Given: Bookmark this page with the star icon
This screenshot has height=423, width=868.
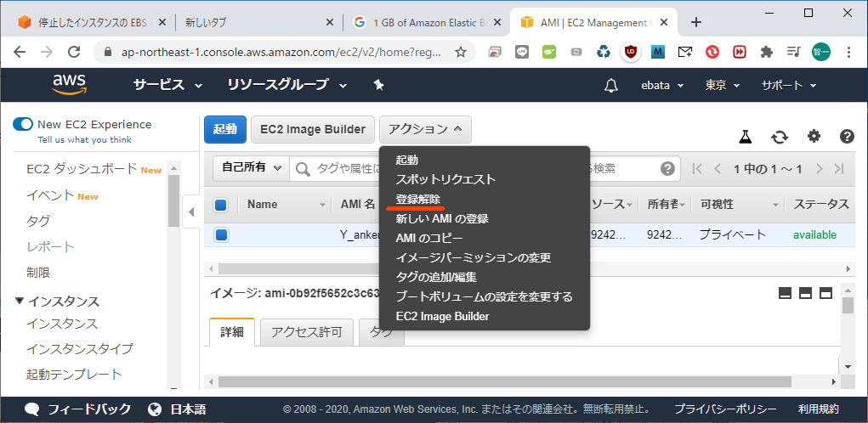Looking at the screenshot, I should 461,52.
